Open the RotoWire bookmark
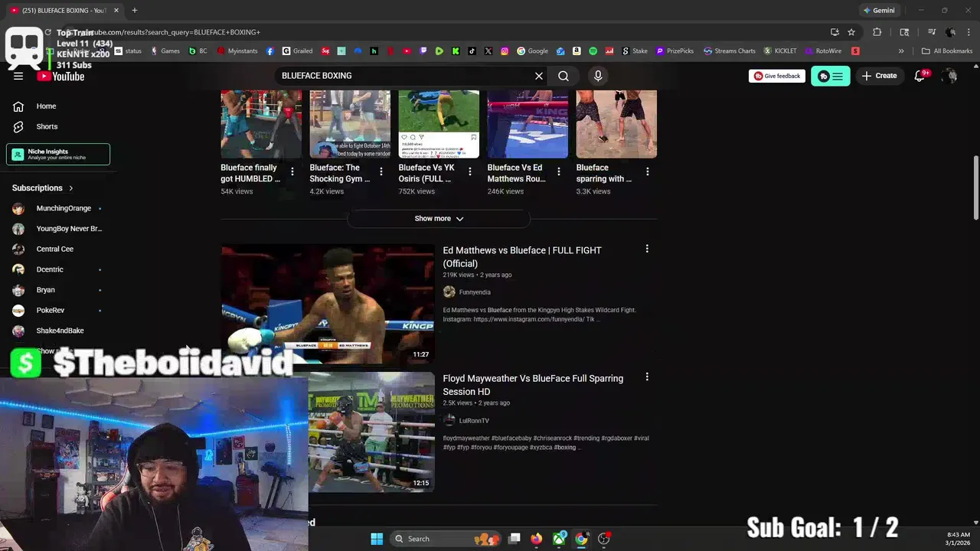This screenshot has height=551, width=980. click(x=823, y=51)
